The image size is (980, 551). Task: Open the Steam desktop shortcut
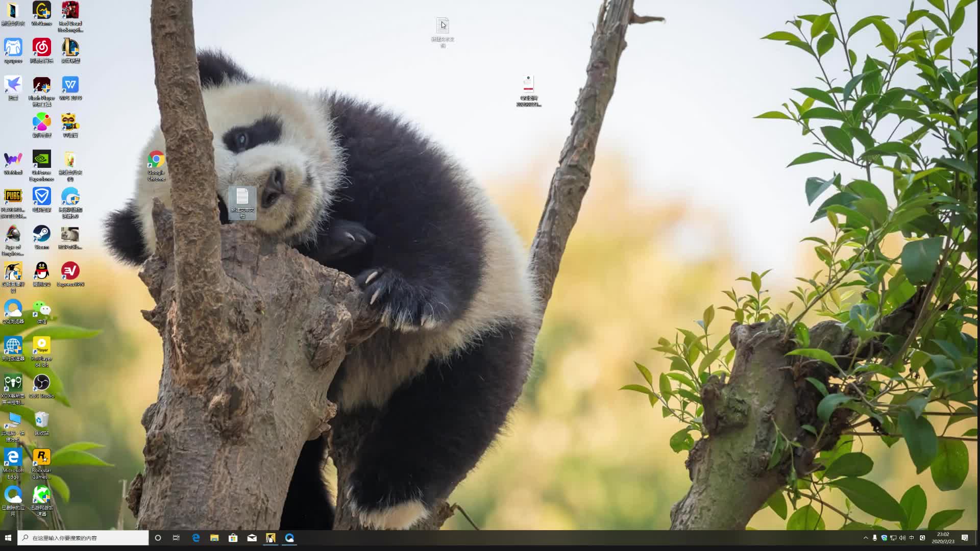pos(42,234)
